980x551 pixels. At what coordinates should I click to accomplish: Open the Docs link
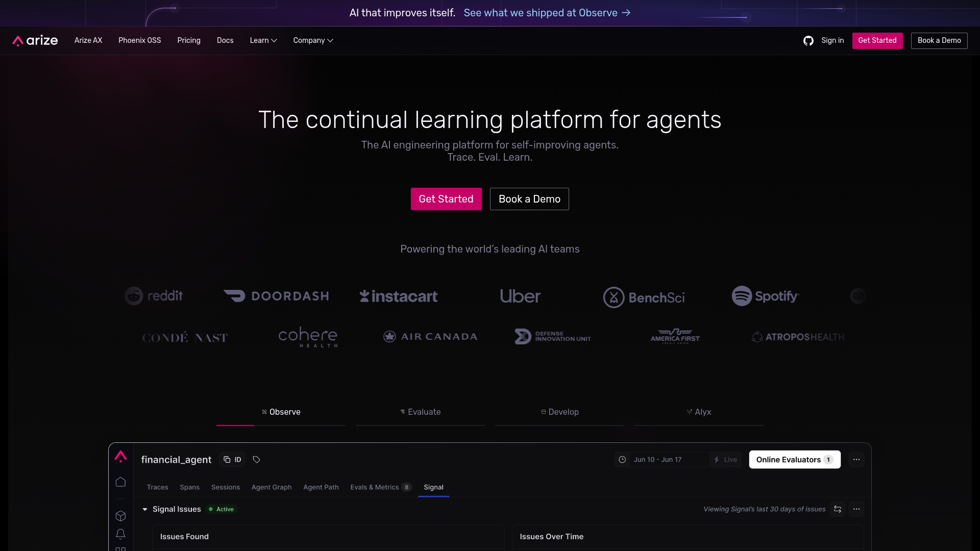[225, 40]
